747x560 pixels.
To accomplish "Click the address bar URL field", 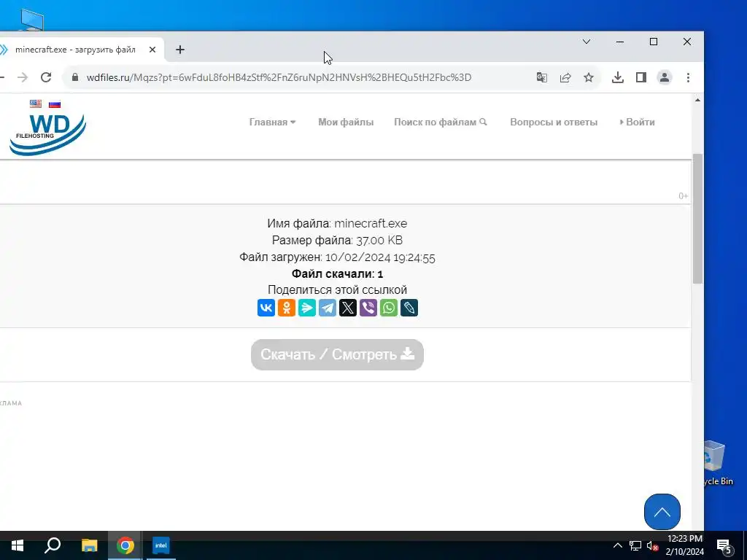I will pyautogui.click(x=279, y=77).
